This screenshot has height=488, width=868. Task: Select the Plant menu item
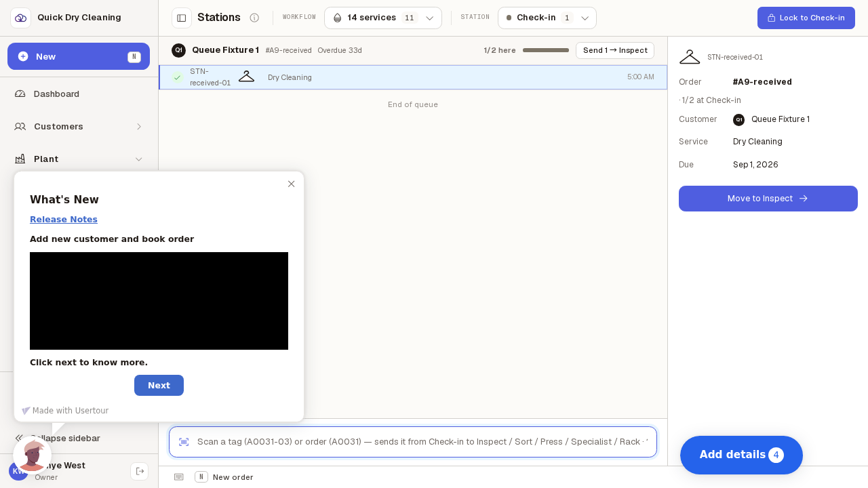coord(79,159)
